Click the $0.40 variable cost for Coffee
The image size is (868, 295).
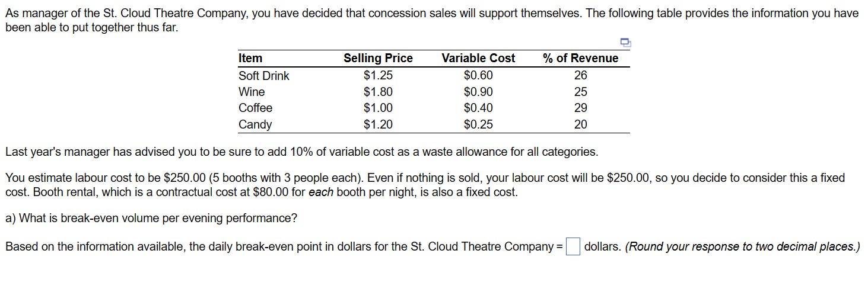tap(478, 108)
